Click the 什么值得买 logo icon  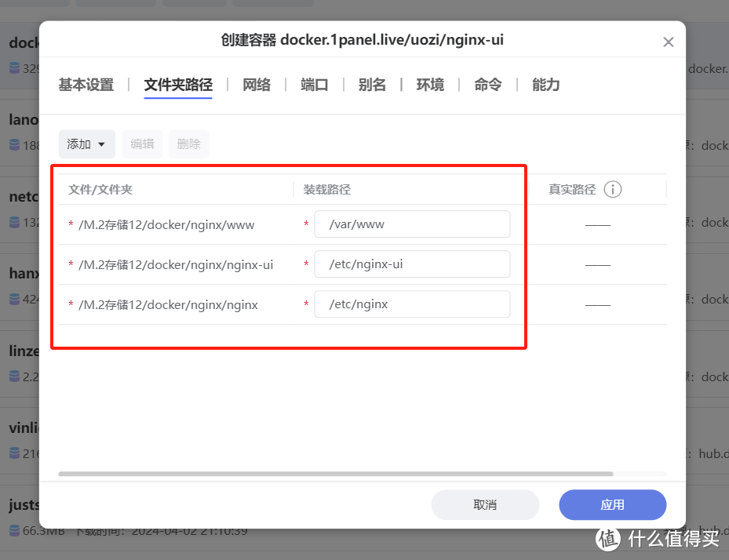(x=607, y=539)
